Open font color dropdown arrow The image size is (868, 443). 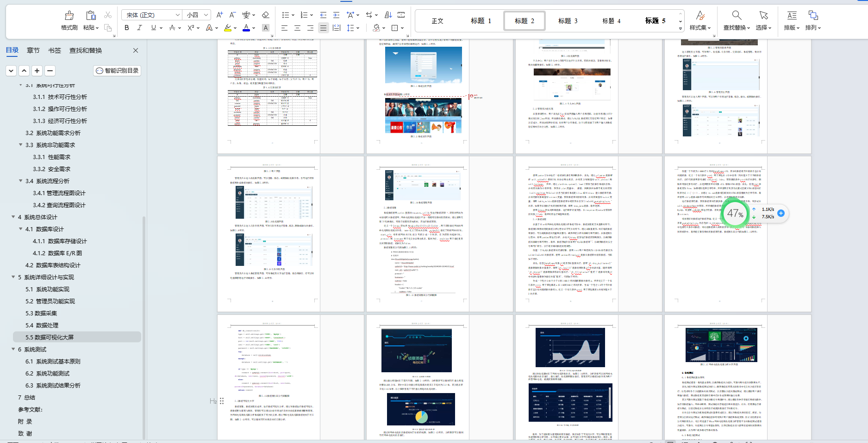tap(254, 28)
